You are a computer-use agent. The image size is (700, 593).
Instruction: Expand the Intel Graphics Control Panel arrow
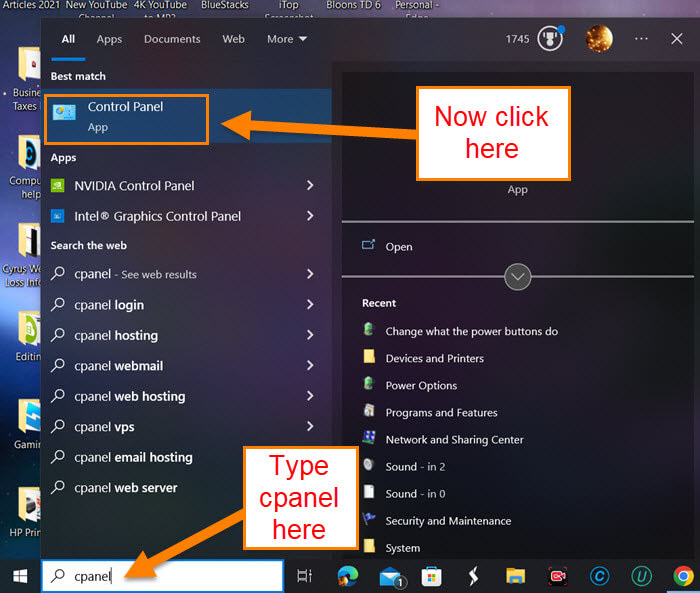(x=310, y=216)
